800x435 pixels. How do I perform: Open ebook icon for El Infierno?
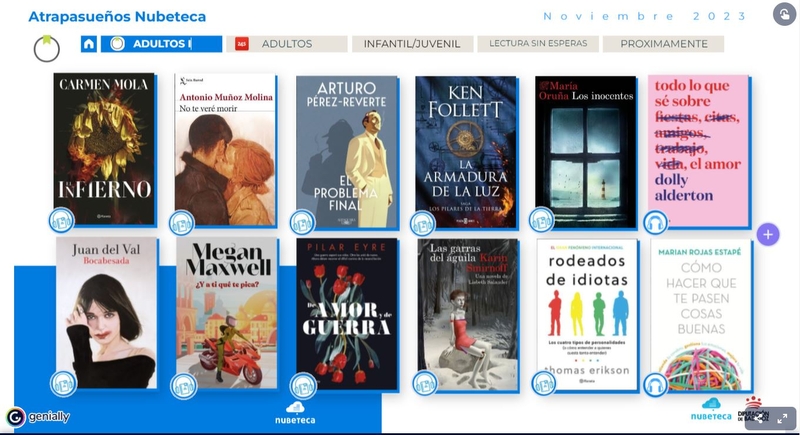[x=62, y=221]
